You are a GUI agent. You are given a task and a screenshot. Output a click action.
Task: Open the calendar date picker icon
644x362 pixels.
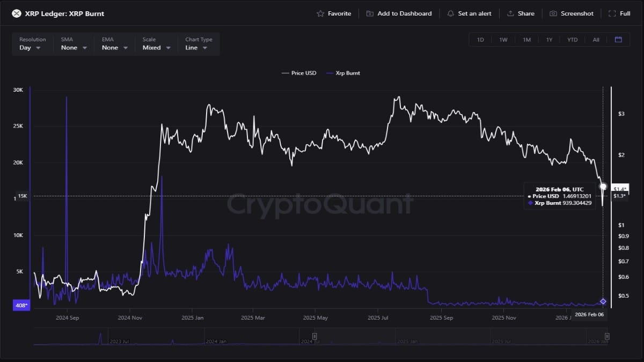tap(618, 40)
